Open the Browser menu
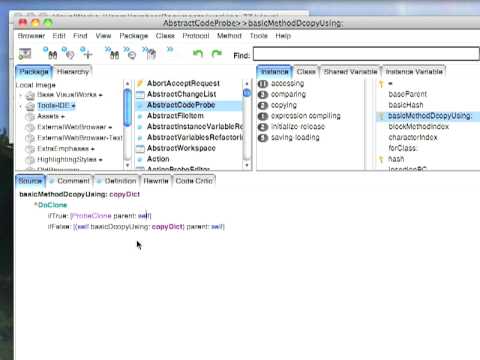The height and width of the screenshot is (360, 480). tap(31, 36)
